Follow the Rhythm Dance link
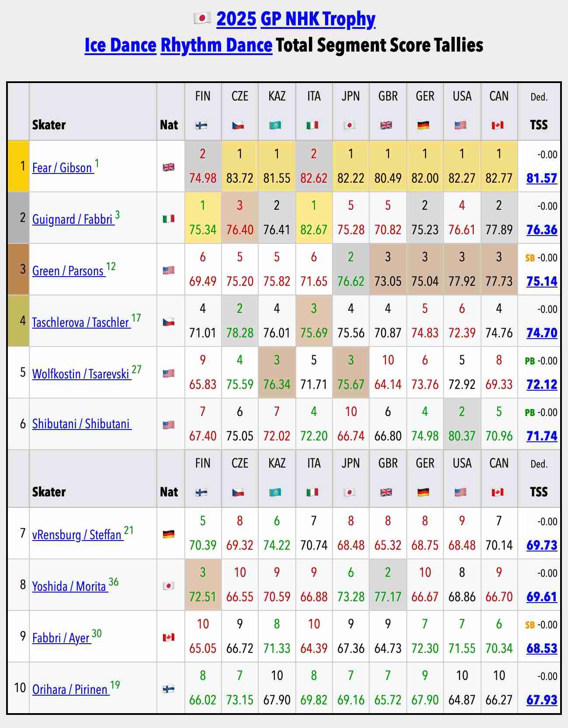568x728 pixels. 217,45
